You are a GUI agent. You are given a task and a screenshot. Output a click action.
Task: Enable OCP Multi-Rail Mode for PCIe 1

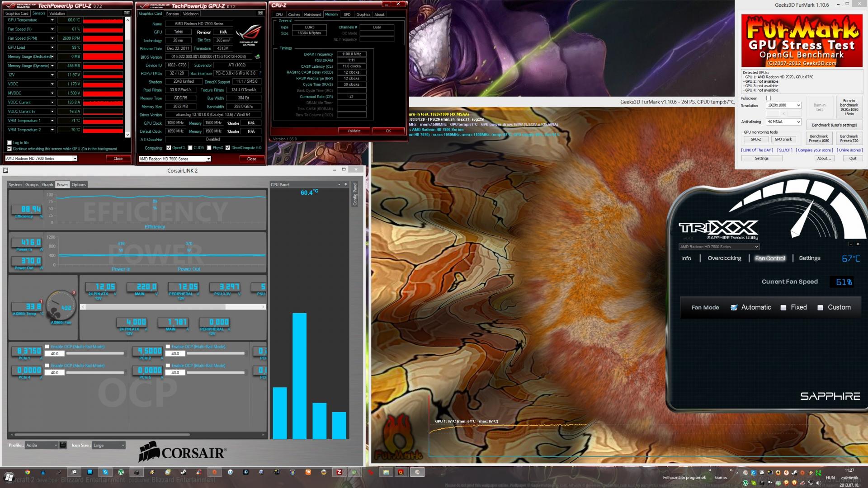[47, 347]
